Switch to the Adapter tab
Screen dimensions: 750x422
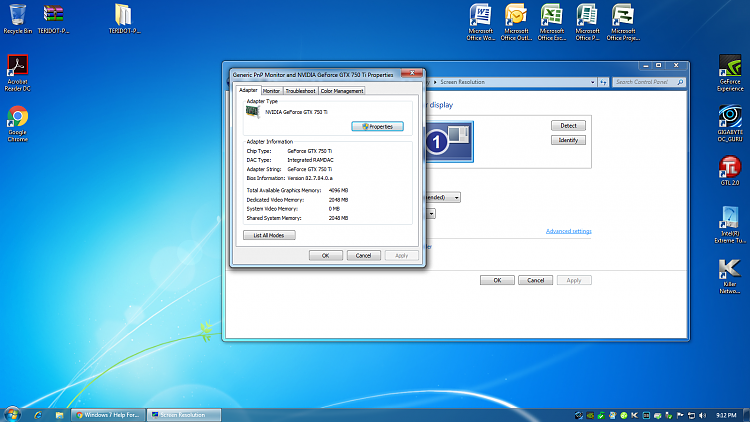tap(248, 90)
